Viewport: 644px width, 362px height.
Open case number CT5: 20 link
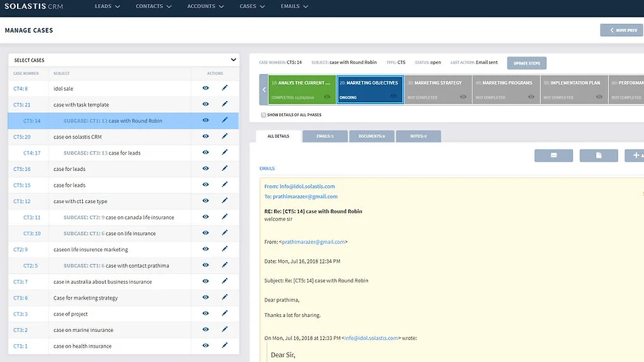pos(22,137)
